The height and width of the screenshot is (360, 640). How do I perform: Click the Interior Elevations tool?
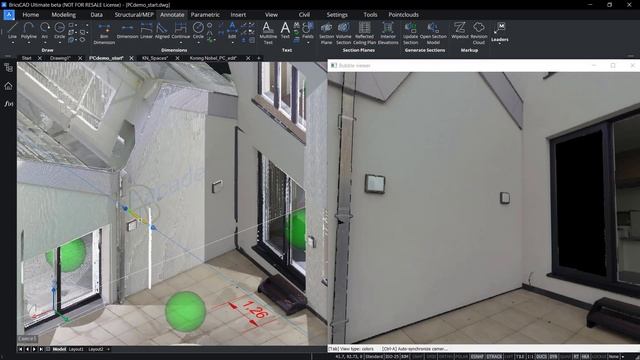click(x=388, y=33)
